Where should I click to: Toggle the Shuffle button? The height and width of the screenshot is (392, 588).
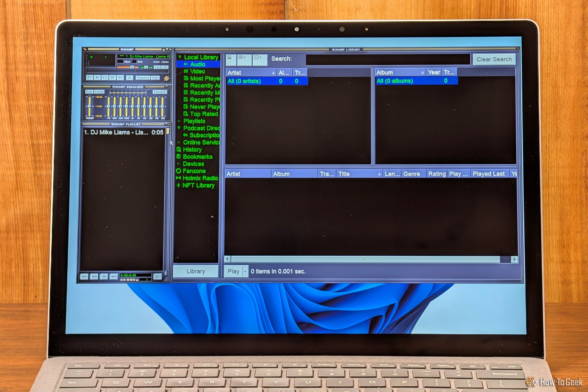[x=143, y=78]
